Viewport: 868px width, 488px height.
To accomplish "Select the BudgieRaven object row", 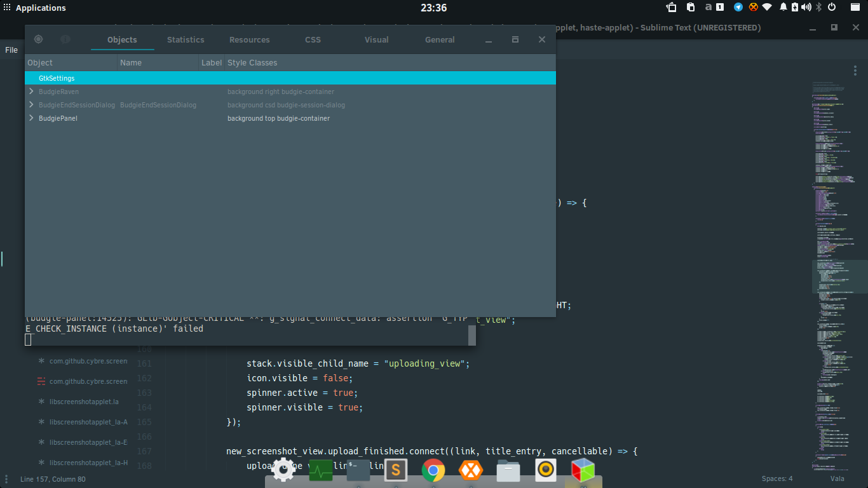I will (290, 91).
